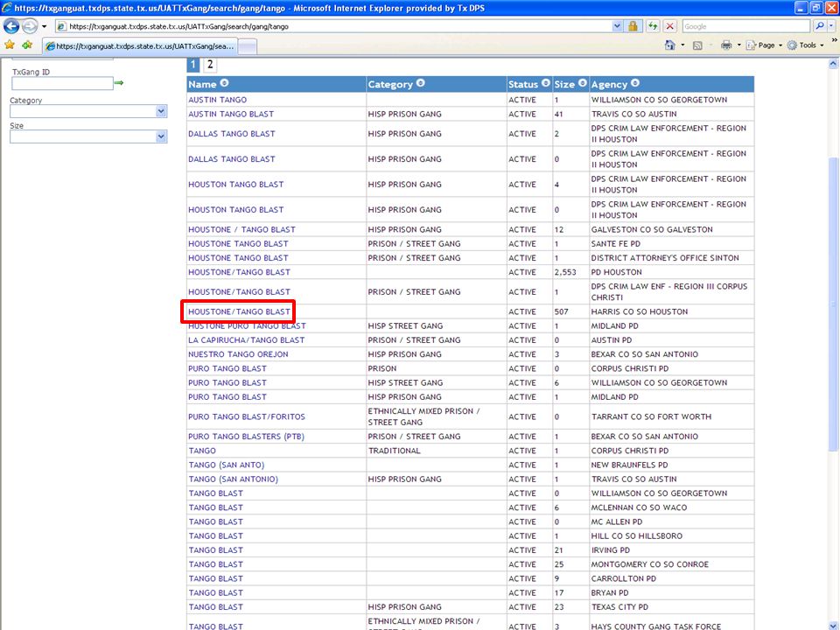Open the LA CAPIRUCHA/TANGO BLAST link

(x=247, y=340)
